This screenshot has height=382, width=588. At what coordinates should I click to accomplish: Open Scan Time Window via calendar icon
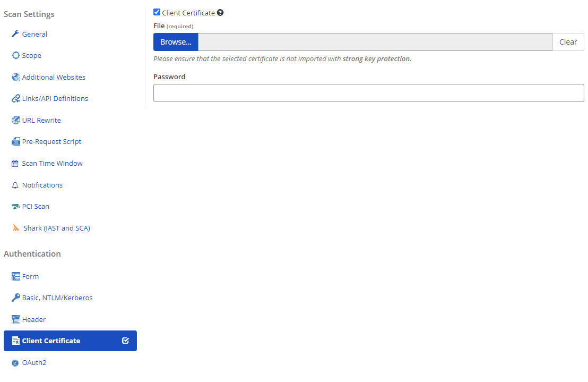15,163
